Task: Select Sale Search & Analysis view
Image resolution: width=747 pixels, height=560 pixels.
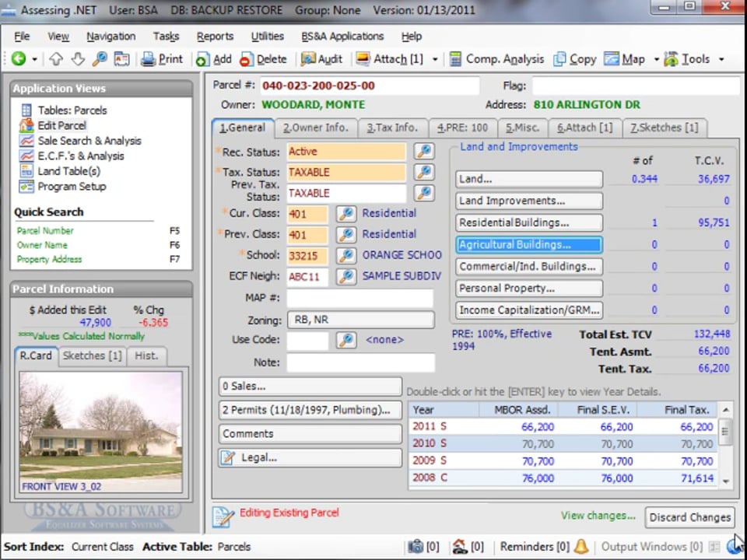Action: [x=80, y=141]
